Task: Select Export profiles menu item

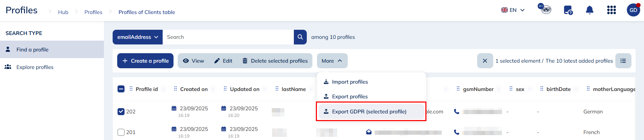Action: tap(371, 97)
